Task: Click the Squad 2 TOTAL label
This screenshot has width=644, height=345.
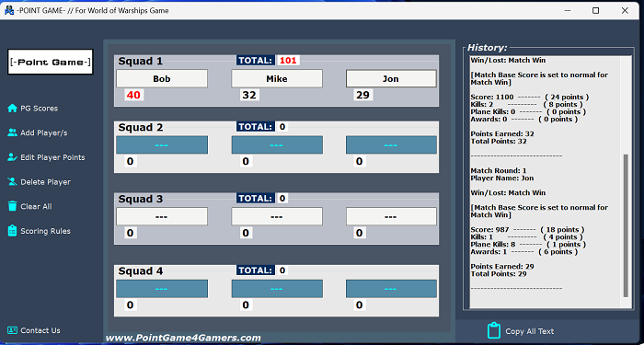Action: pos(256,127)
